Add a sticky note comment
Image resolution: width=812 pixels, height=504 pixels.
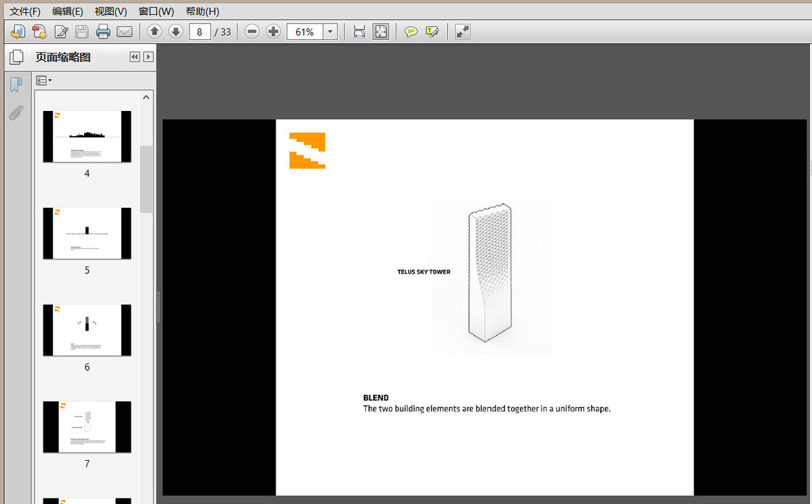411,32
